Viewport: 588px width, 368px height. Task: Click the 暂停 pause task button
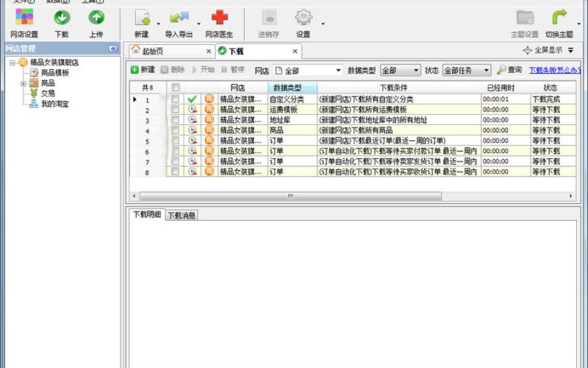pyautogui.click(x=232, y=69)
